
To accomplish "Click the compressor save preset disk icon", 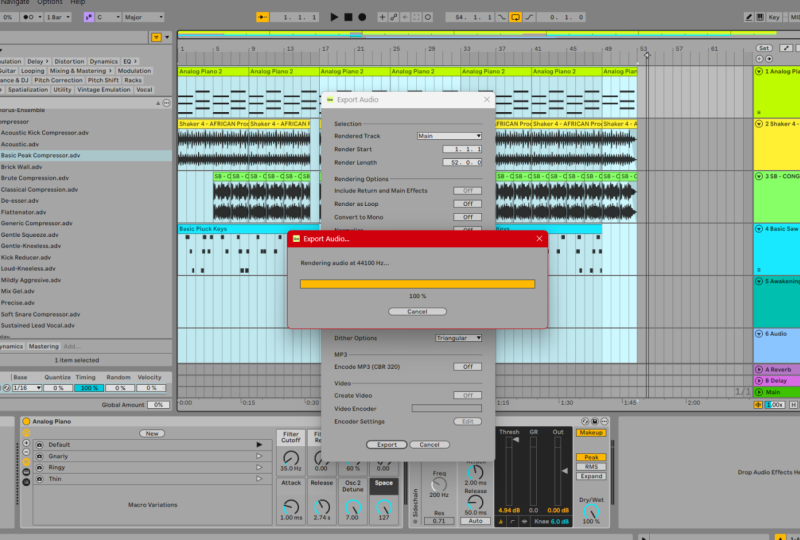I will 595,421.
